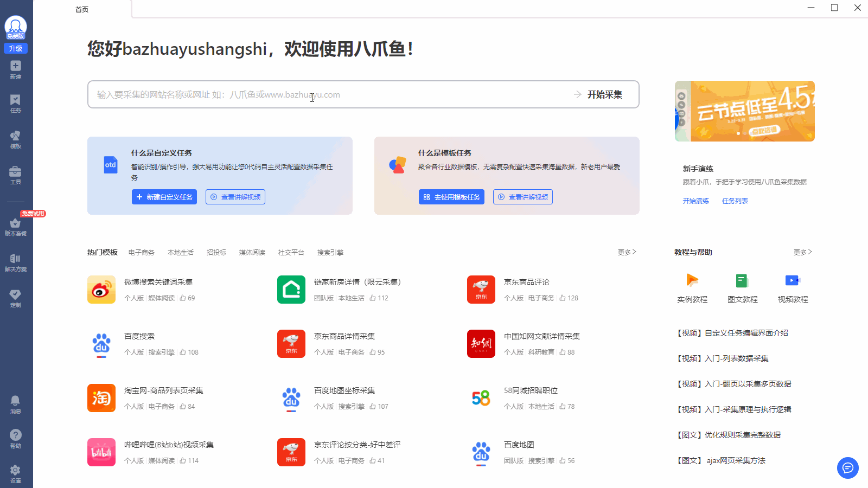
Task: Click the 百度地图坐标采集 template title
Action: coord(344,390)
